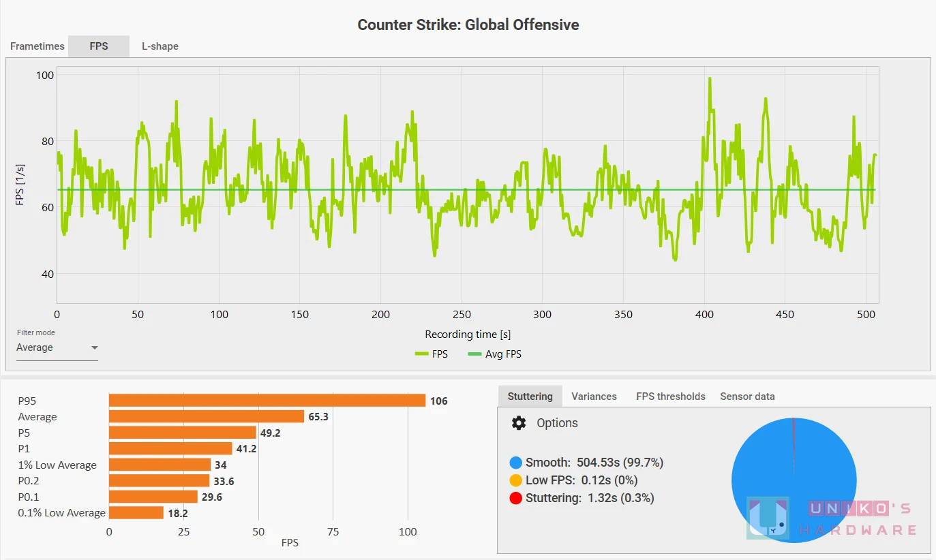936x560 pixels.
Task: Click the P95 bar in metrics chart
Action: tap(267, 401)
